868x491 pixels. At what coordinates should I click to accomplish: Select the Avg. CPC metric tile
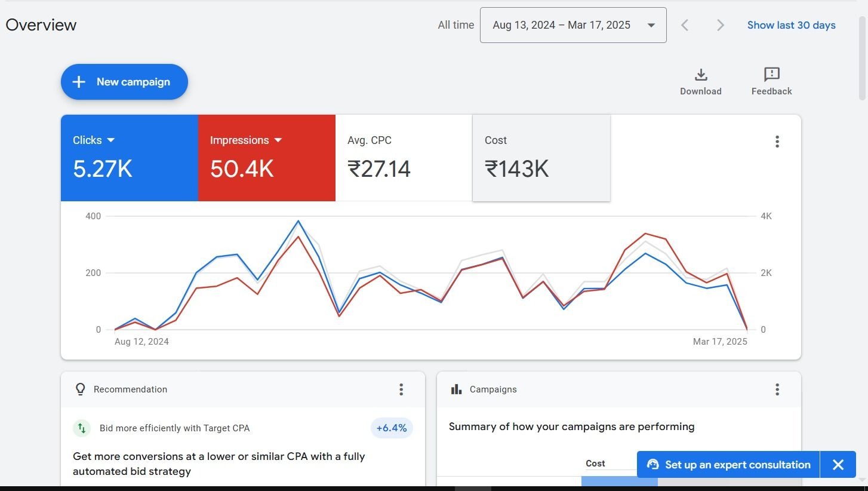404,158
